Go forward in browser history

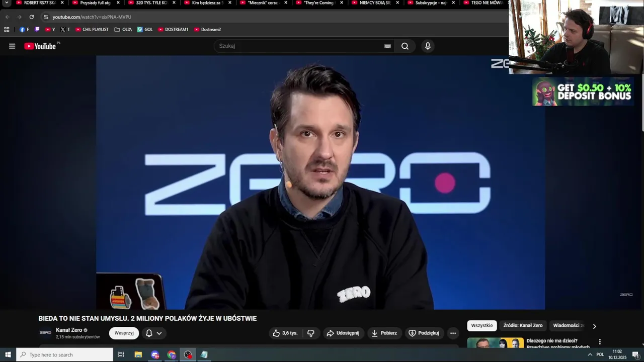click(x=20, y=17)
